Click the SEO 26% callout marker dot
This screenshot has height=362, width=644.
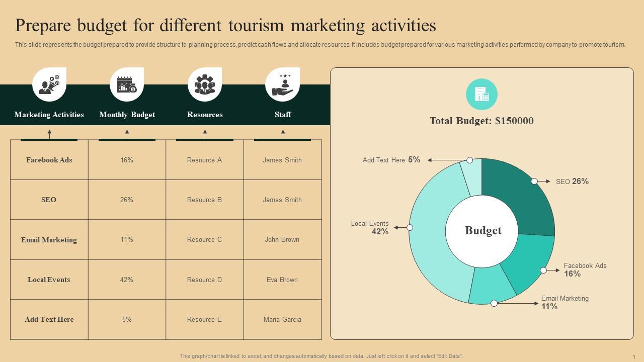coord(534,181)
